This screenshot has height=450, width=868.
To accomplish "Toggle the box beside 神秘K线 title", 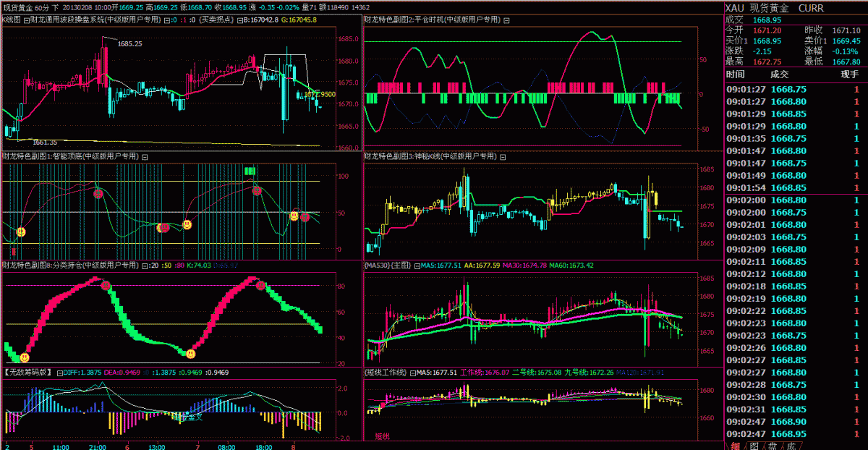I will coord(503,156).
